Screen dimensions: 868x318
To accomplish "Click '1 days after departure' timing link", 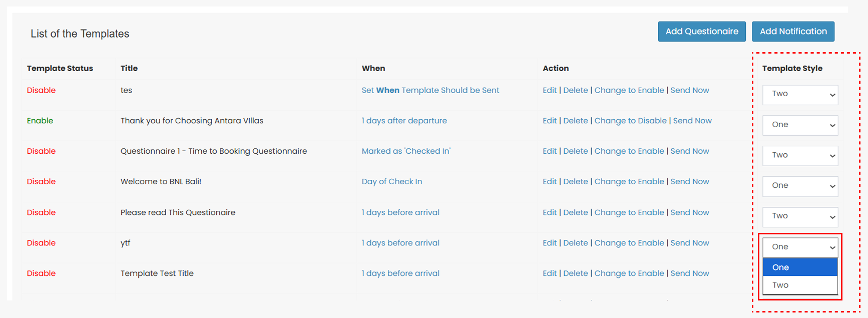I will pyautogui.click(x=404, y=121).
